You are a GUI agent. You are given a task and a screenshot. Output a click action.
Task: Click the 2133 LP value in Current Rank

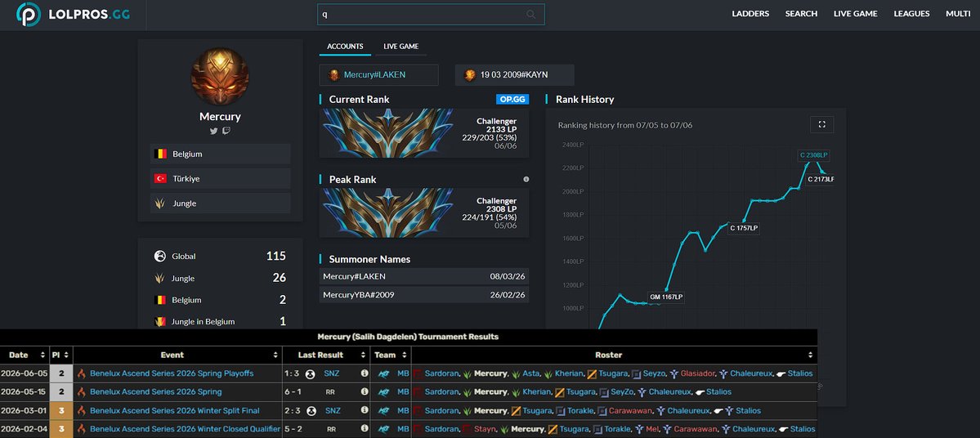503,129
